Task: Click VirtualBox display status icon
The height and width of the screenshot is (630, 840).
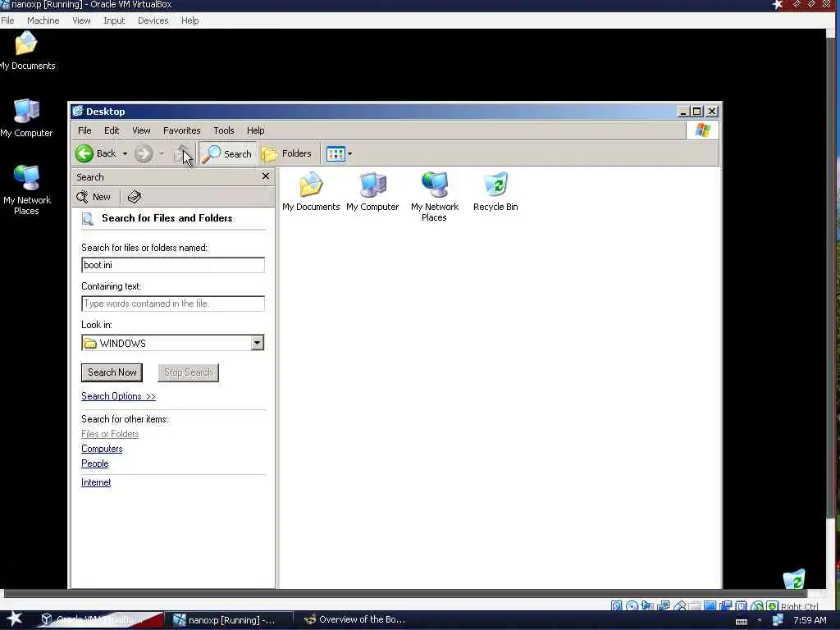Action: click(710, 606)
